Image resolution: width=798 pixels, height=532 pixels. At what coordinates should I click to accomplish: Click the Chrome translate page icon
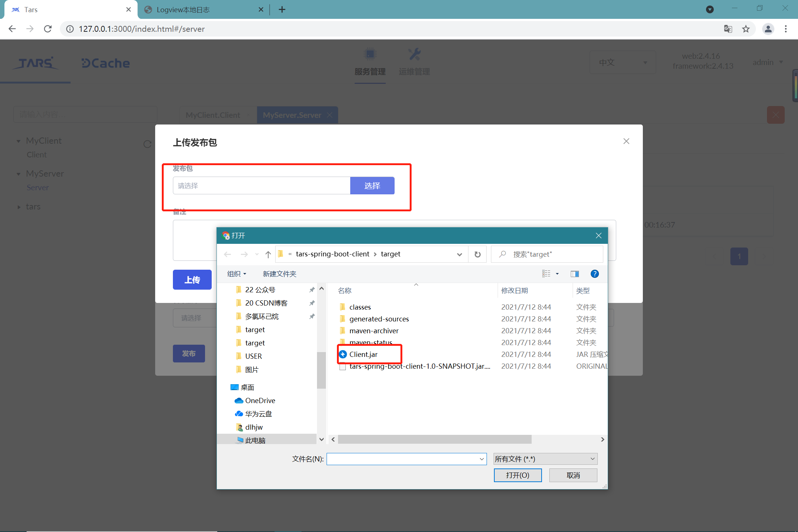tap(728, 29)
